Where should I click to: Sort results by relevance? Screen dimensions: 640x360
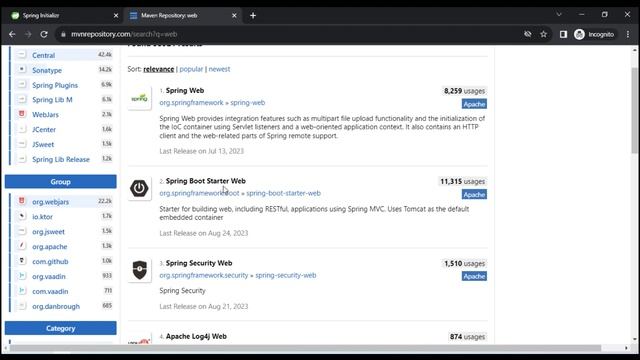click(x=158, y=69)
